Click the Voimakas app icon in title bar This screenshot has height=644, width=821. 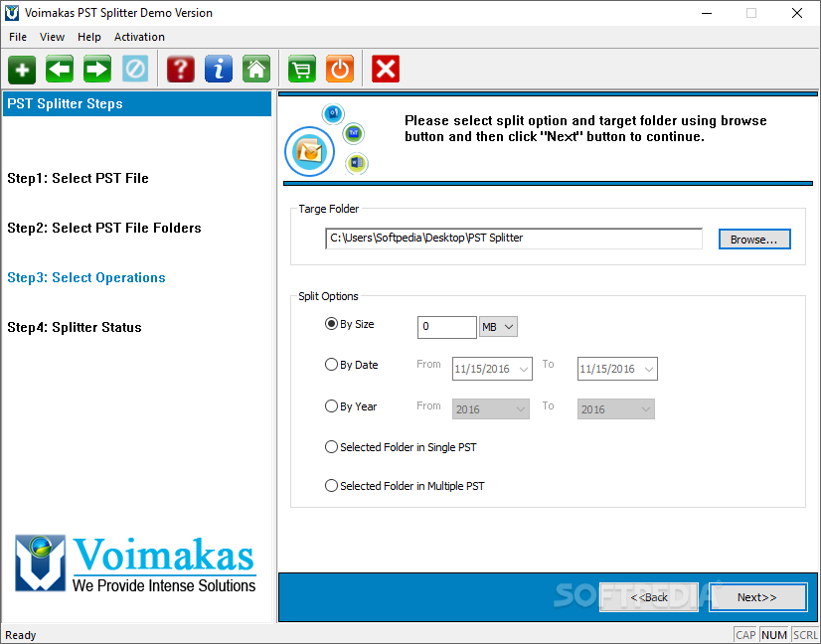click(12, 13)
